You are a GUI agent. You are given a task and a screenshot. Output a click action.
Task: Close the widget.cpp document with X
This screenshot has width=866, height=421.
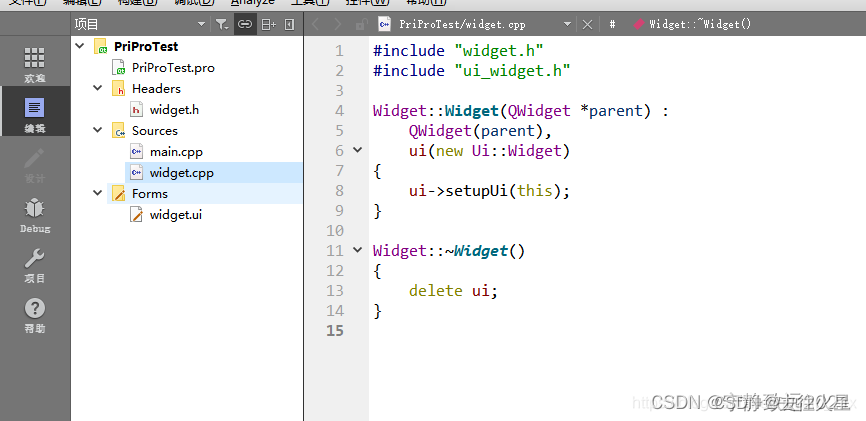[x=588, y=24]
